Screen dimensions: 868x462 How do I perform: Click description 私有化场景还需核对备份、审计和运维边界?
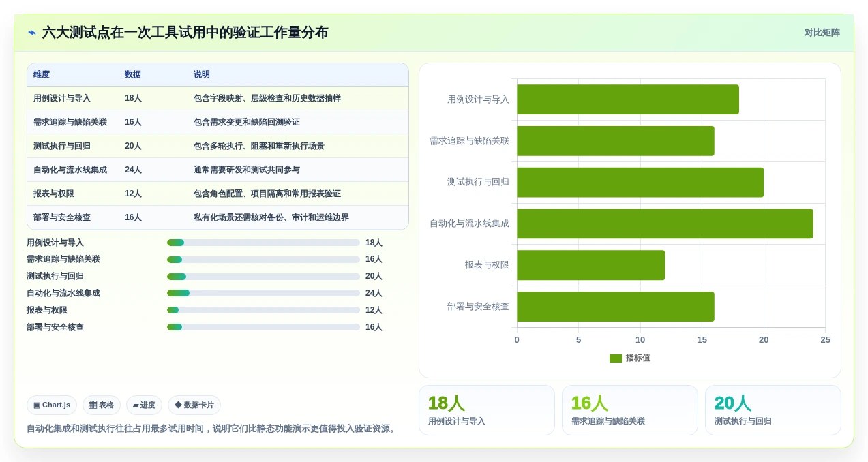tap(271, 217)
